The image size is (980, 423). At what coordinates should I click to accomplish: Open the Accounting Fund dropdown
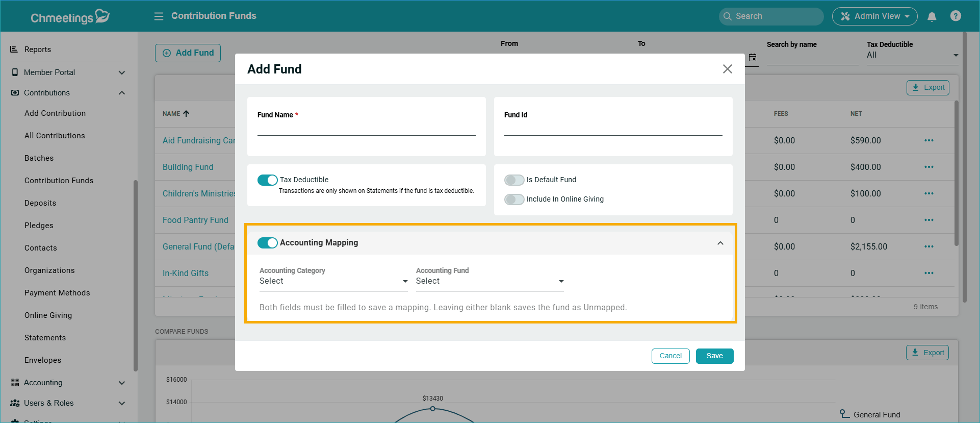490,281
